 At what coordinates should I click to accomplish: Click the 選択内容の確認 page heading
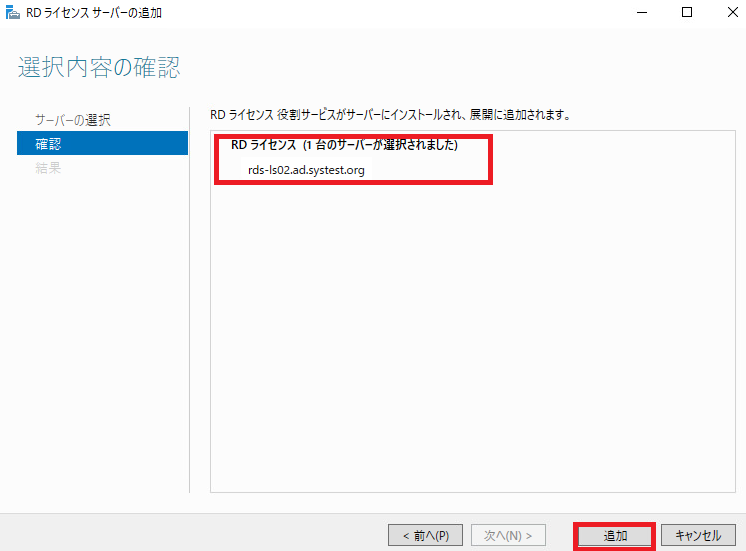pyautogui.click(x=99, y=67)
